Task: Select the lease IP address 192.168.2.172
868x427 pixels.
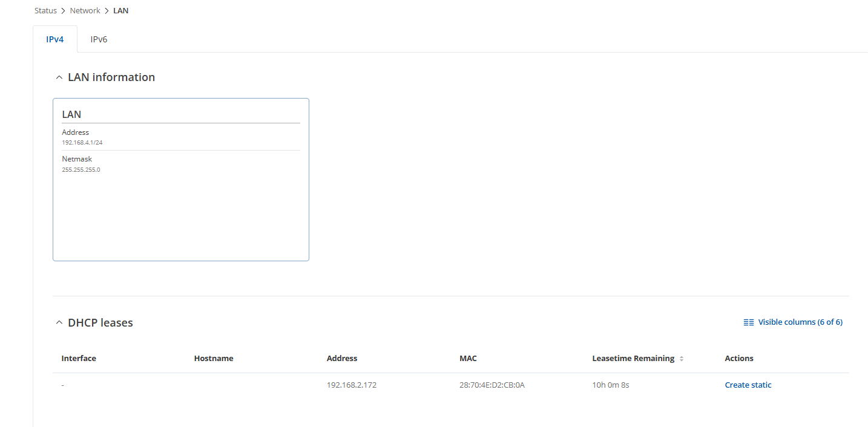Action: coord(352,385)
